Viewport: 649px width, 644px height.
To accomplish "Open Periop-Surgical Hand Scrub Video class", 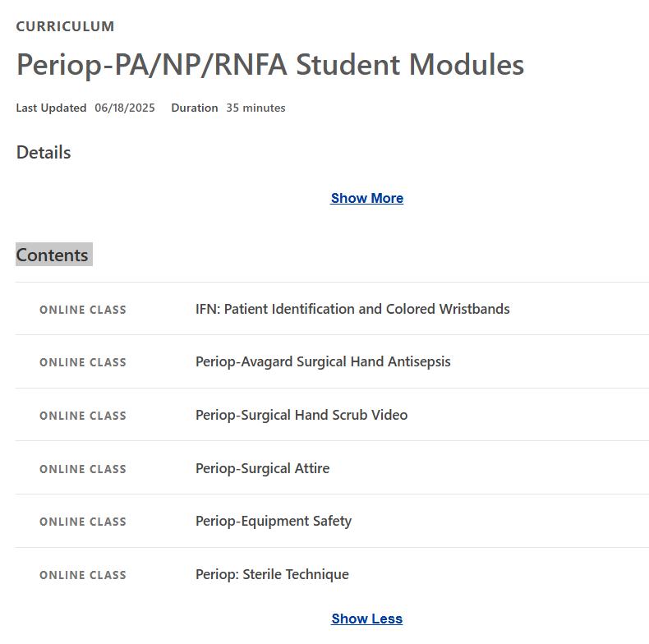I will [x=301, y=415].
